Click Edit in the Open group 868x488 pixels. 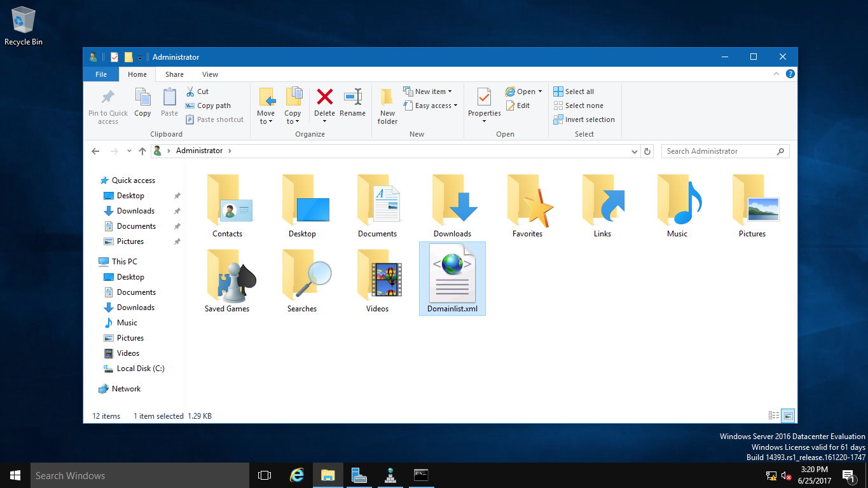pos(518,105)
